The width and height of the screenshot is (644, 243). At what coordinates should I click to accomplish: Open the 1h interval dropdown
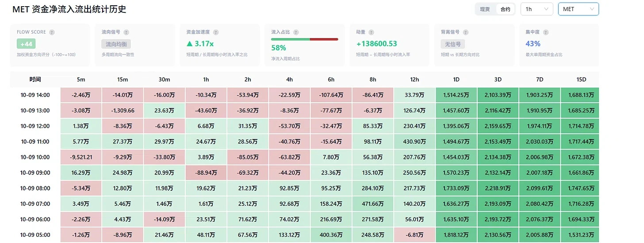tap(537, 9)
